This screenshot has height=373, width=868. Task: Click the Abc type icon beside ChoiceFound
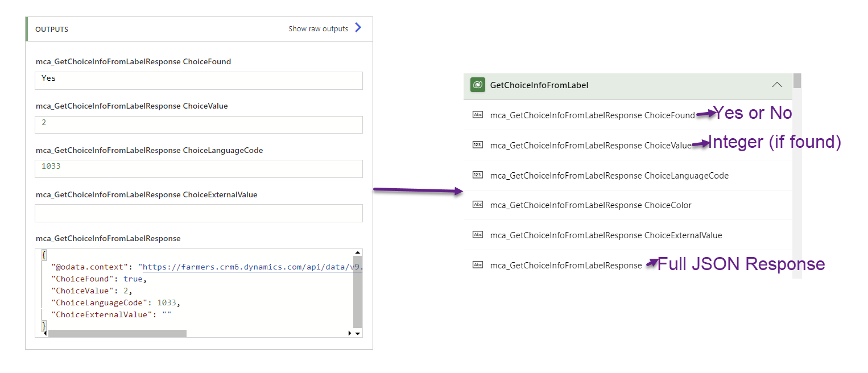[478, 115]
